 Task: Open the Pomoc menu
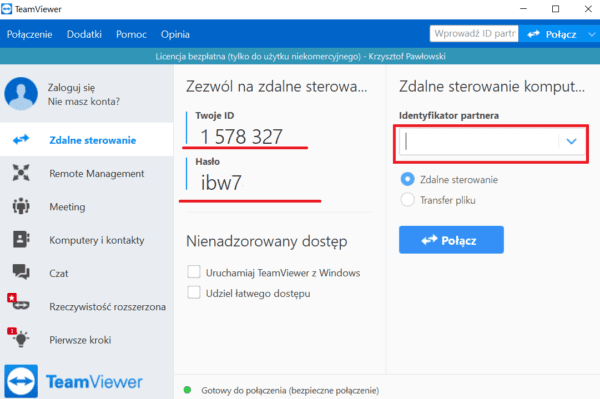tap(131, 34)
